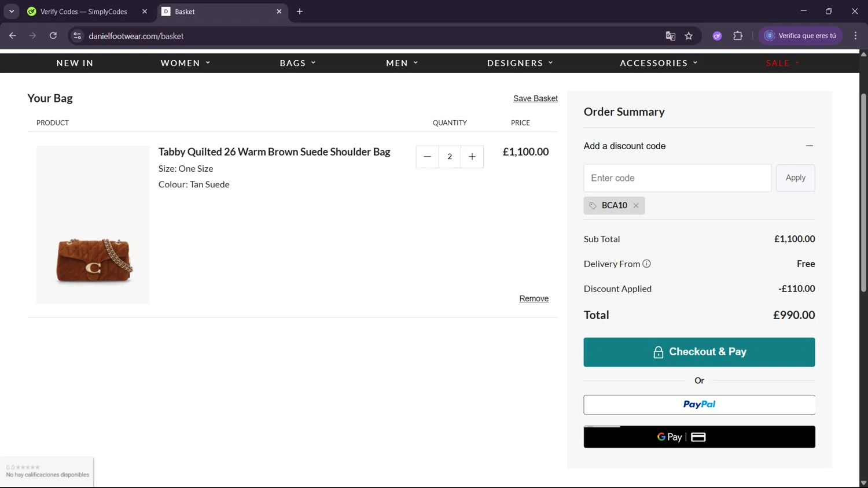
Task: Click the page vertical scrollbar
Action: coord(863,192)
